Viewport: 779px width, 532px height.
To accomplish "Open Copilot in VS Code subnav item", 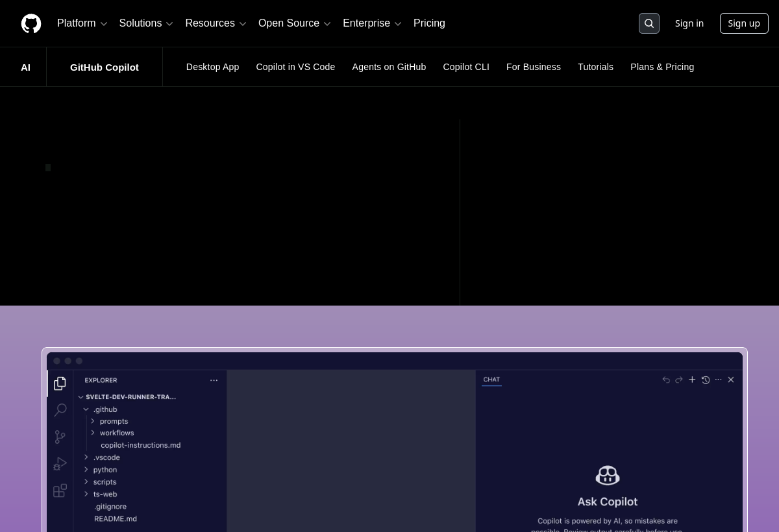I will 295,67.
